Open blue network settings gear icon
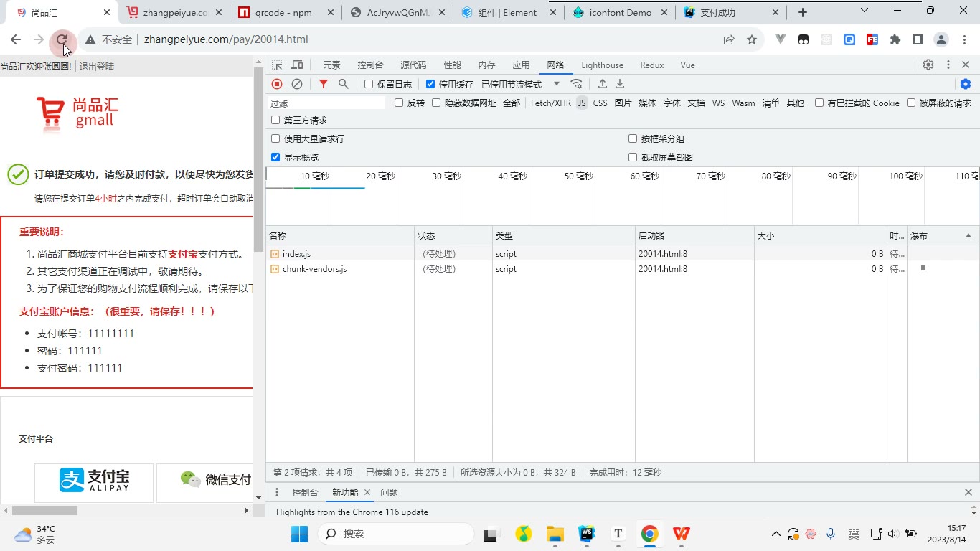 (966, 84)
